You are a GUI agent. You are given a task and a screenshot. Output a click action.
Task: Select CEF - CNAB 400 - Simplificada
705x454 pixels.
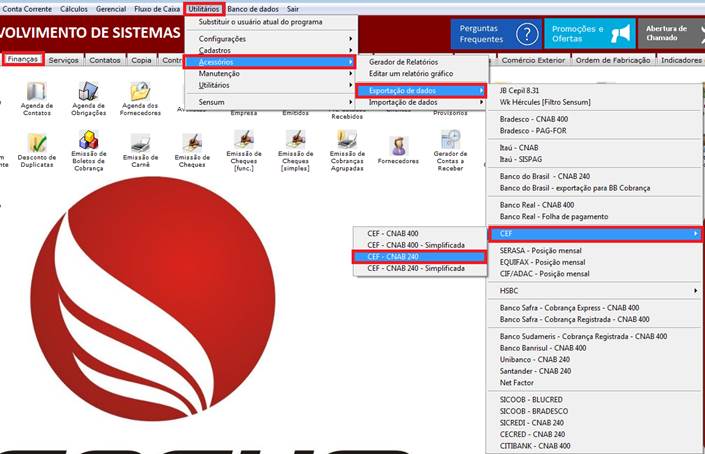[x=420, y=245]
